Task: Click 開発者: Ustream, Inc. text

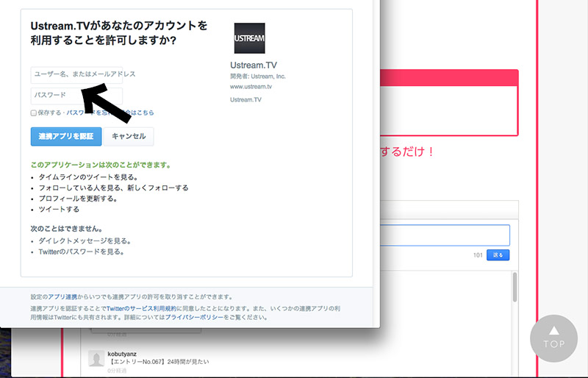Action: click(258, 76)
